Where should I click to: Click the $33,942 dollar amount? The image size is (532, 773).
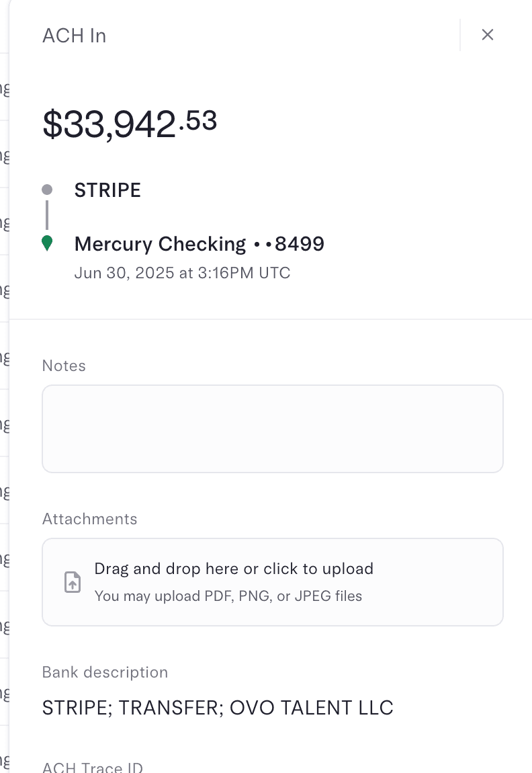[109, 125]
